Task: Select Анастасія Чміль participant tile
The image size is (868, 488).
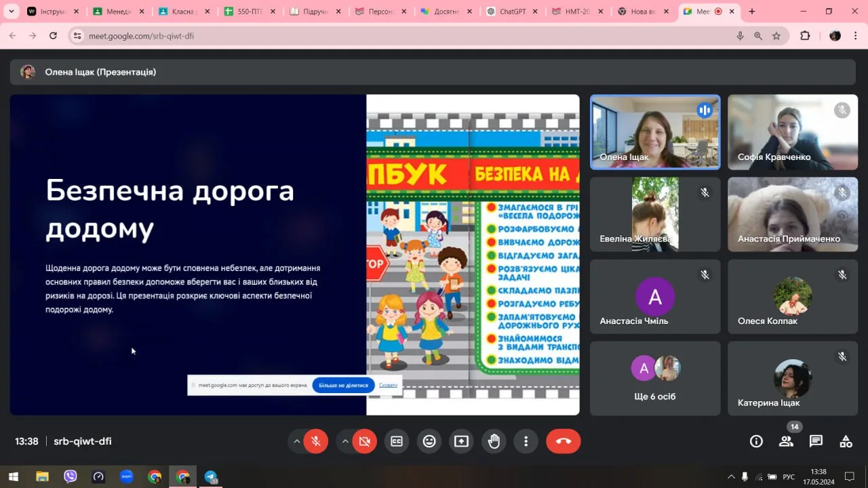Action: click(655, 296)
